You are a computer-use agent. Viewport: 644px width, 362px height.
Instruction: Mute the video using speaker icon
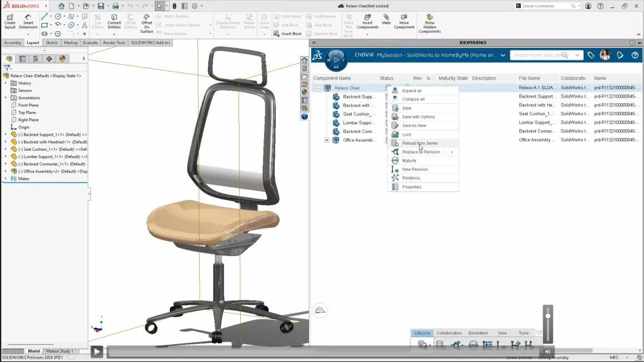pos(547,351)
